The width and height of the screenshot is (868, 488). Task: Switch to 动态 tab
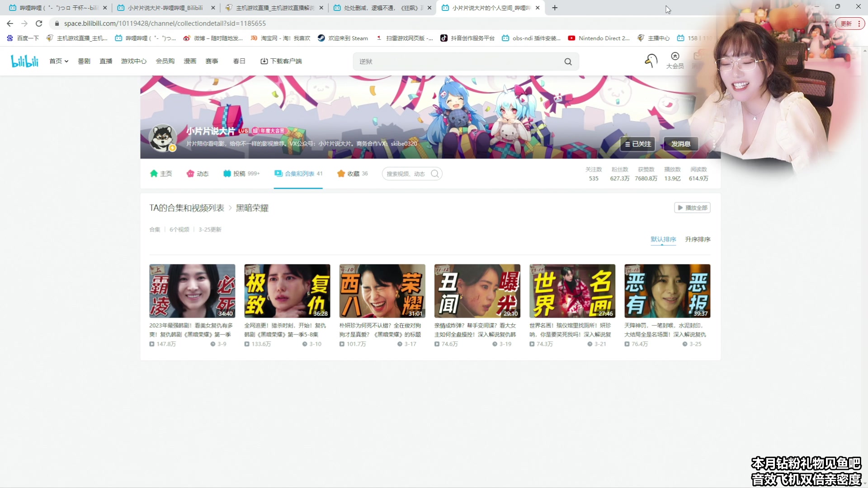click(x=198, y=174)
